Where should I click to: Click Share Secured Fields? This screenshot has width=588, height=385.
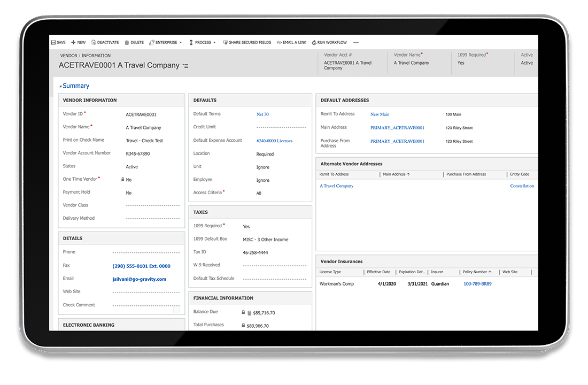[247, 42]
